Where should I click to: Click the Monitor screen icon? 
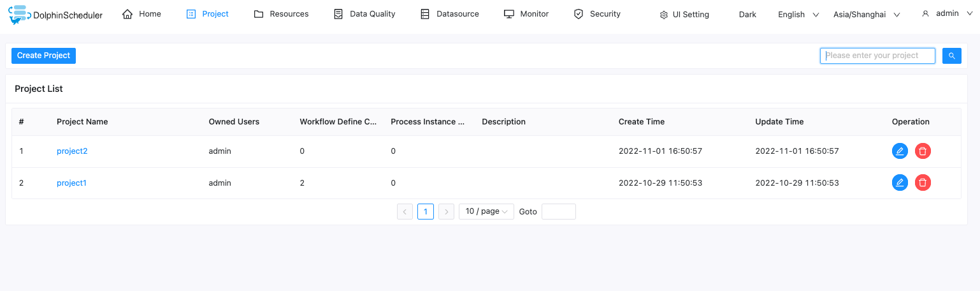coord(508,14)
